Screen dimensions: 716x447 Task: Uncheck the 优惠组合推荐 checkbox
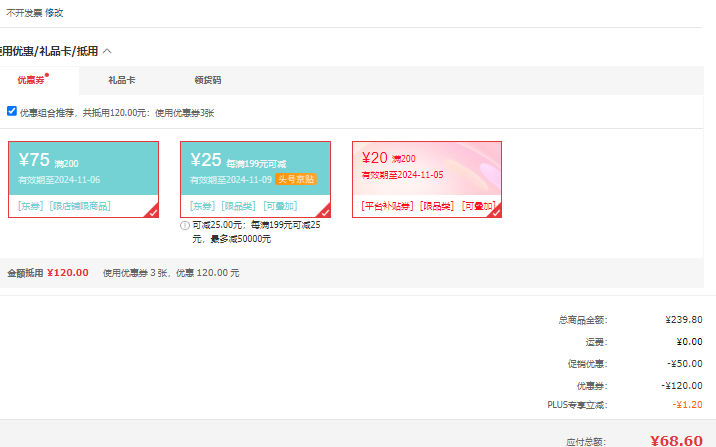pyautogui.click(x=12, y=111)
